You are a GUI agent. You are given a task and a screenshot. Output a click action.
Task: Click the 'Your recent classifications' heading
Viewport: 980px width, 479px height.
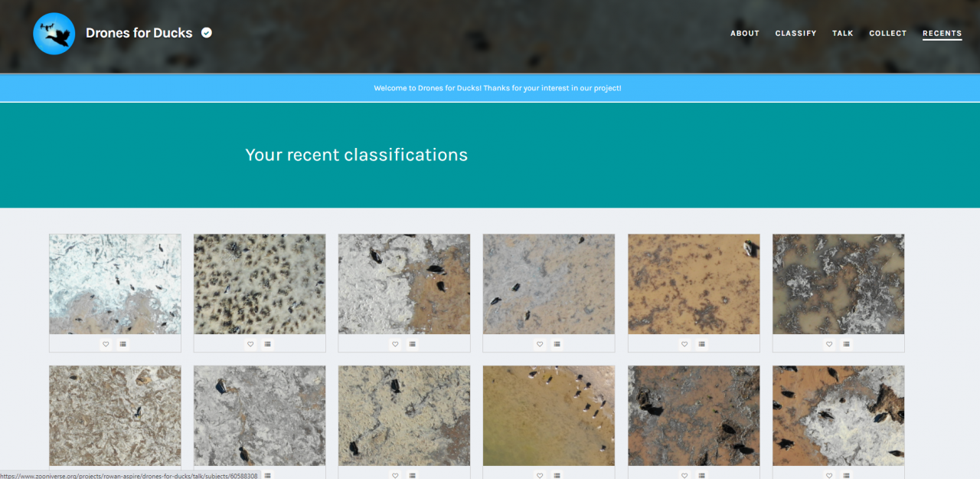(x=356, y=155)
